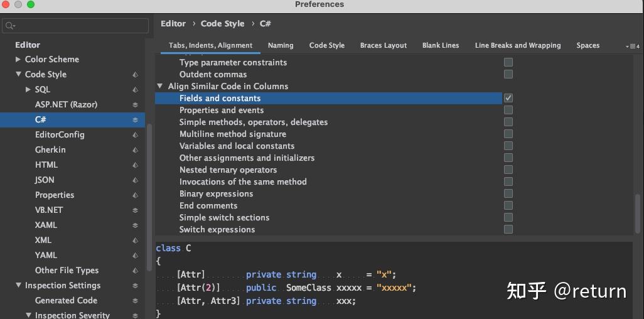The width and height of the screenshot is (644, 319).
Task: Select HTML in the Code Style list
Action: pos(46,165)
